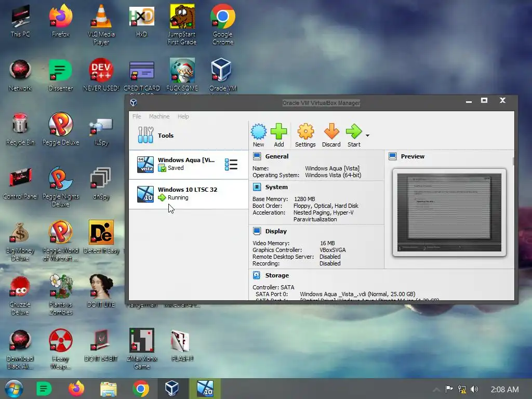Open Peggle Nights Deluxe desktop icon
The height and width of the screenshot is (399, 532).
(60, 187)
